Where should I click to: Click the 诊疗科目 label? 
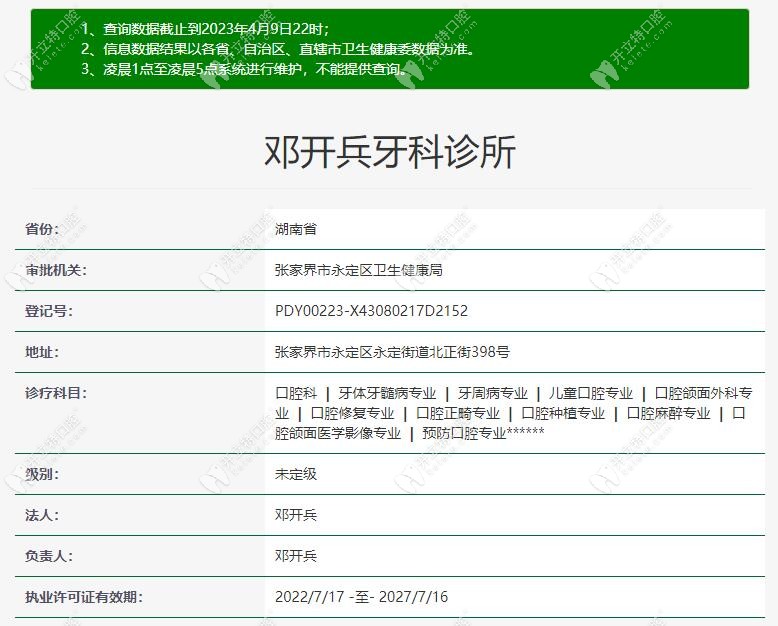[56, 393]
